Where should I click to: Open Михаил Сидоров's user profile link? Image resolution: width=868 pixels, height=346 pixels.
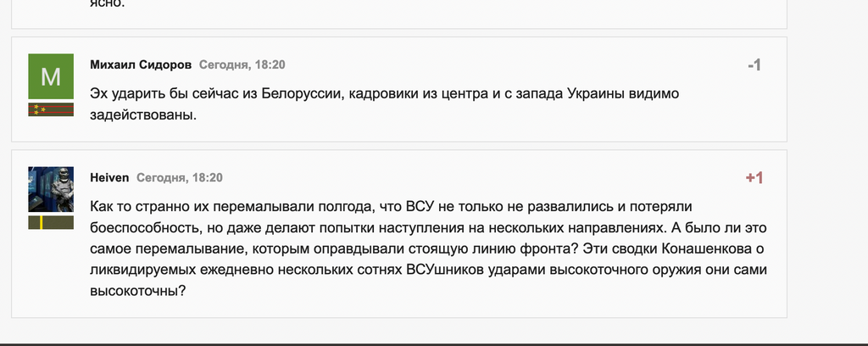point(141,64)
